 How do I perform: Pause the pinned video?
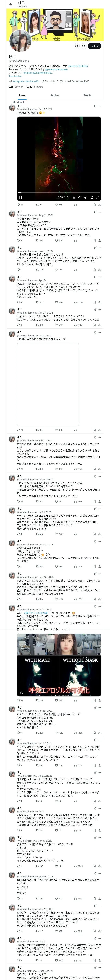[21, 197]
